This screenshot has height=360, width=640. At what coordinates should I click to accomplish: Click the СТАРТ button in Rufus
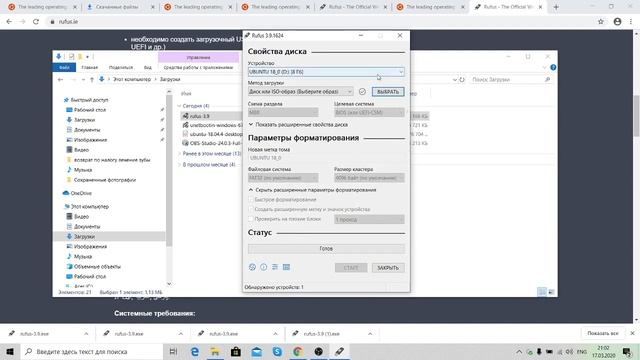[x=351, y=268]
